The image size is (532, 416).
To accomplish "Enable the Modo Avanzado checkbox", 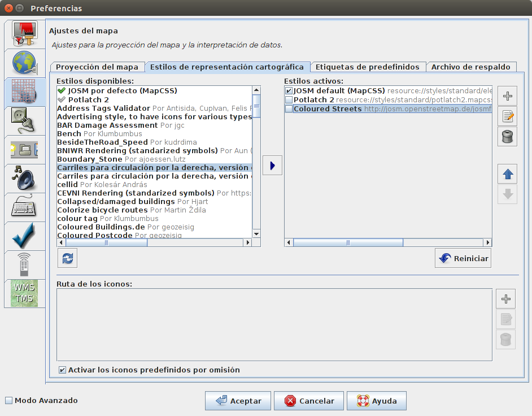I will click(9, 400).
